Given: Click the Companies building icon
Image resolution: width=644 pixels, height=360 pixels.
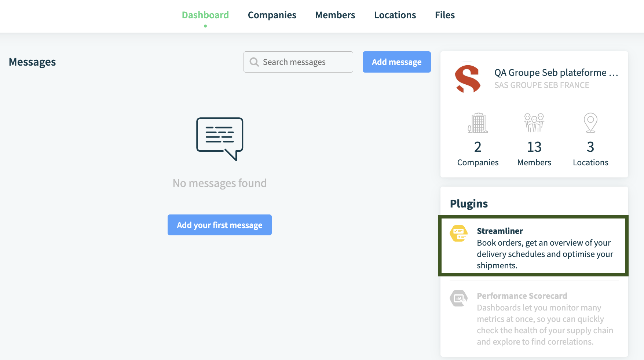Looking at the screenshot, I should (x=477, y=123).
